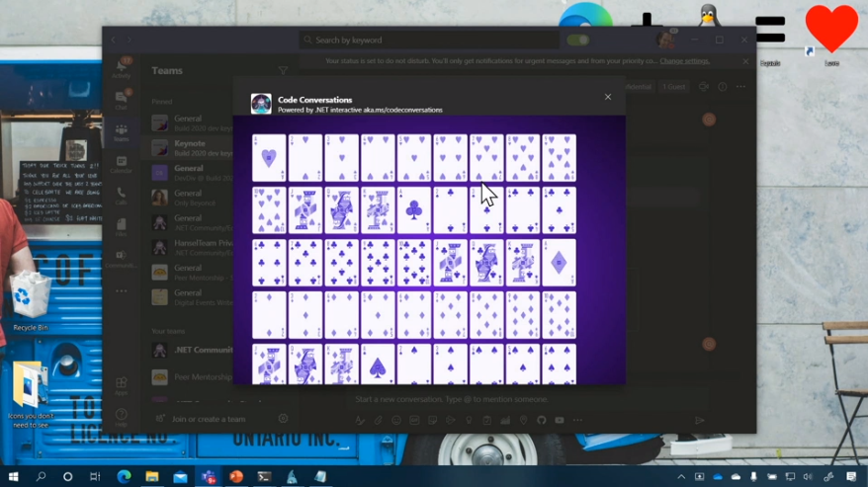Open the GIF picker in compose bar
Screen dimensions: 868x487
[414, 421]
